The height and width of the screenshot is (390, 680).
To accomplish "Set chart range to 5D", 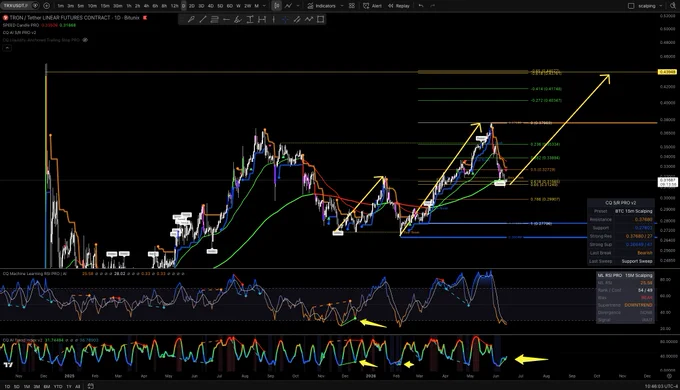I will pyautogui.click(x=16, y=386).
